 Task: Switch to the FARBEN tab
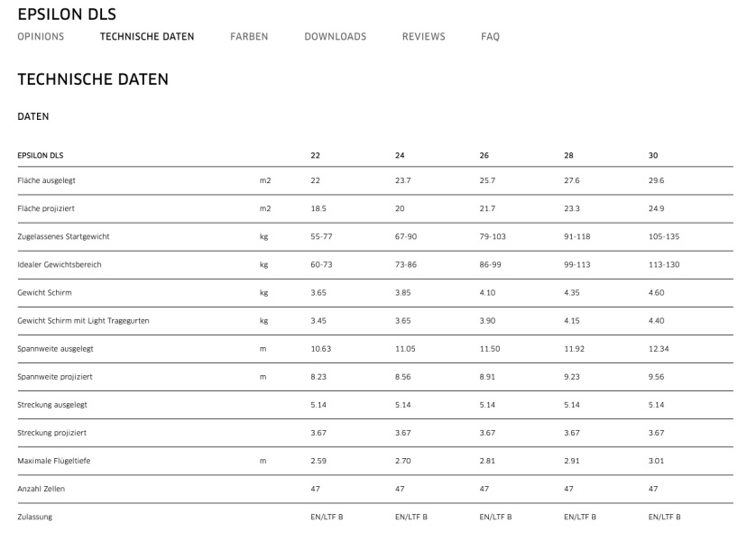pyautogui.click(x=249, y=37)
